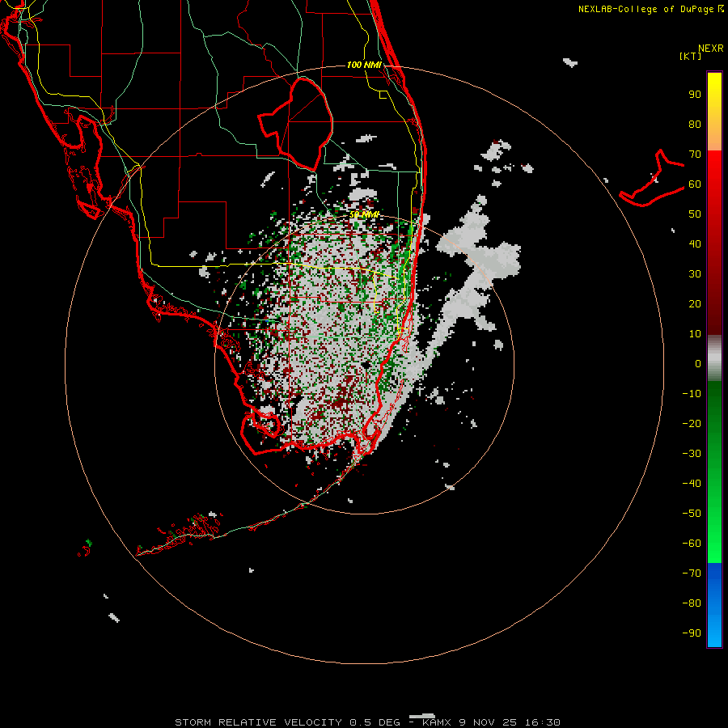Image resolution: width=728 pixels, height=728 pixels.
Task: Click the -30 value on velocity scale
Action: (x=692, y=454)
